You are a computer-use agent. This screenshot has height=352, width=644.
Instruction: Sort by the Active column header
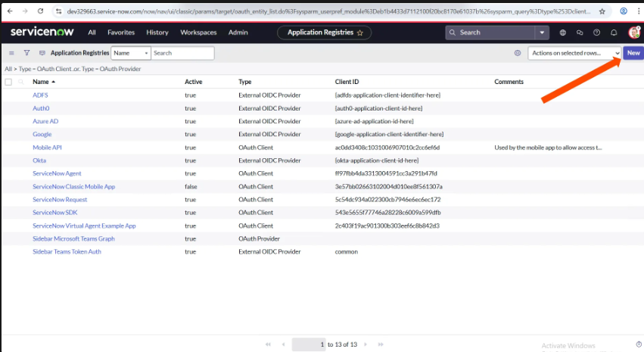194,82
